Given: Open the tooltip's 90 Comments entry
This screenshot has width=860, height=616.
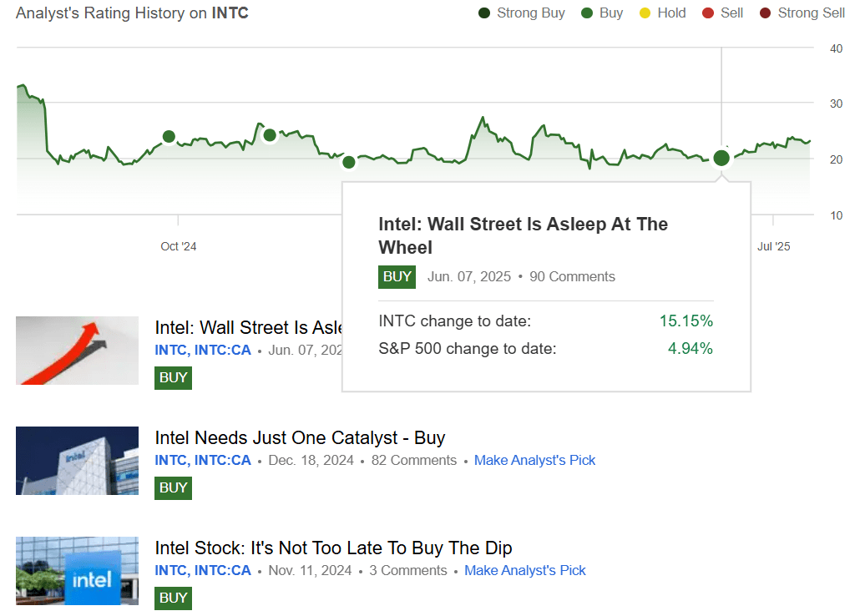Looking at the screenshot, I should [x=572, y=276].
